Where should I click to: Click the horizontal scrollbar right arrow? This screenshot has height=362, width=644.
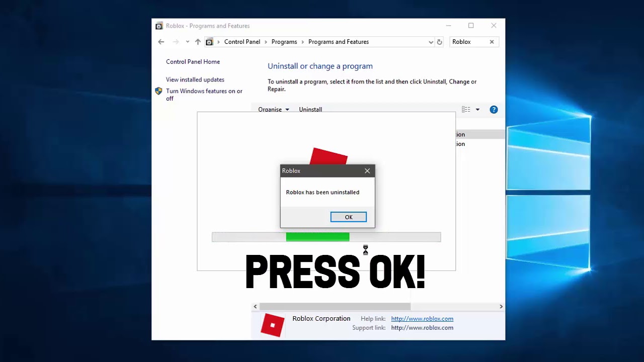[x=501, y=306]
